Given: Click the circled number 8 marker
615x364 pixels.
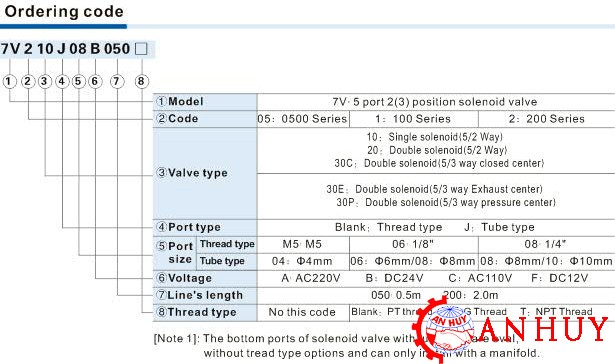Looking at the screenshot, I should (142, 82).
